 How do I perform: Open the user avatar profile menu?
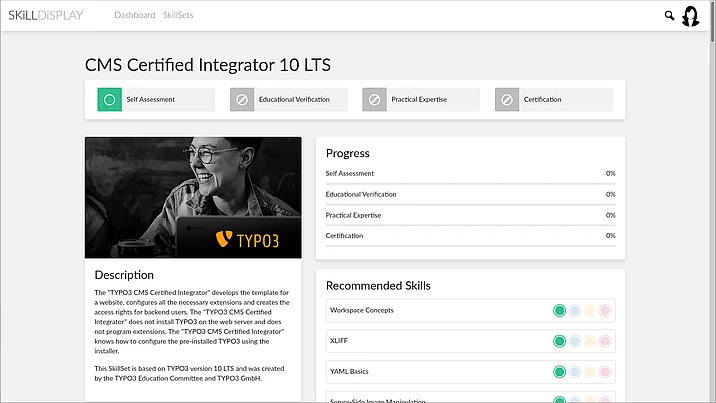690,16
